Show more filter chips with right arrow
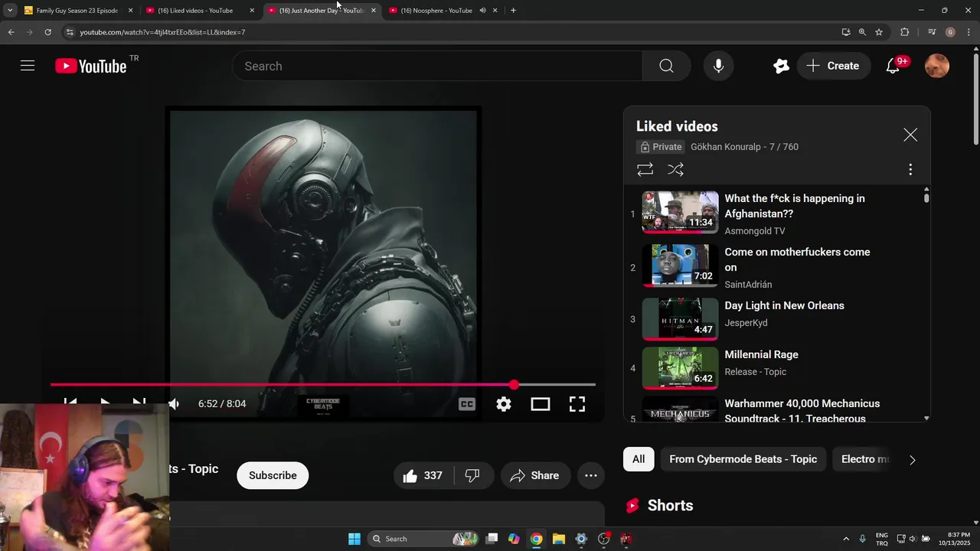Screen dimensions: 980x551 tap(912, 460)
